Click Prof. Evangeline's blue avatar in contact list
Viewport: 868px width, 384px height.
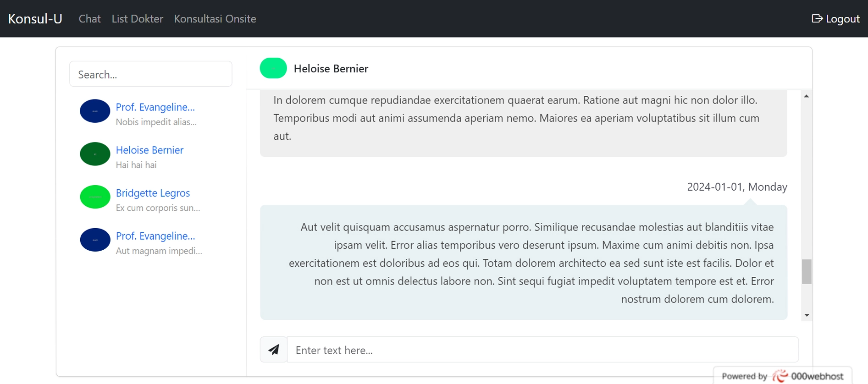(x=94, y=111)
